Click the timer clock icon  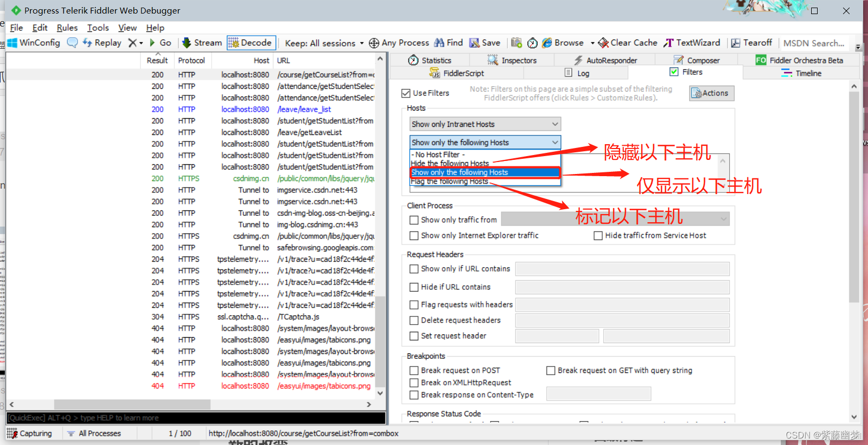532,43
